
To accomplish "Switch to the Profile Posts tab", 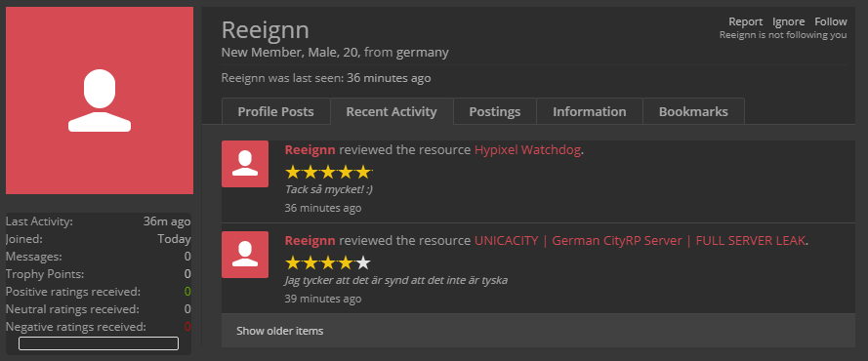I will (275, 111).
